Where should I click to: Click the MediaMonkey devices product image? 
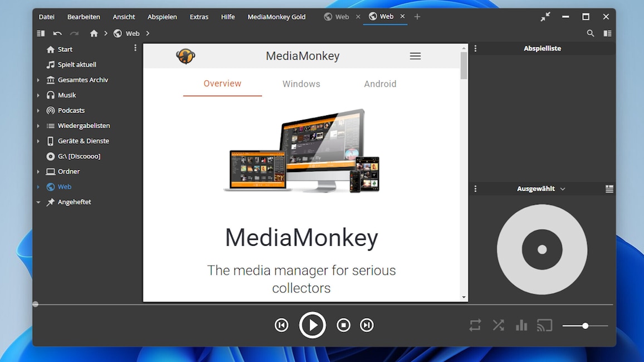(301, 151)
